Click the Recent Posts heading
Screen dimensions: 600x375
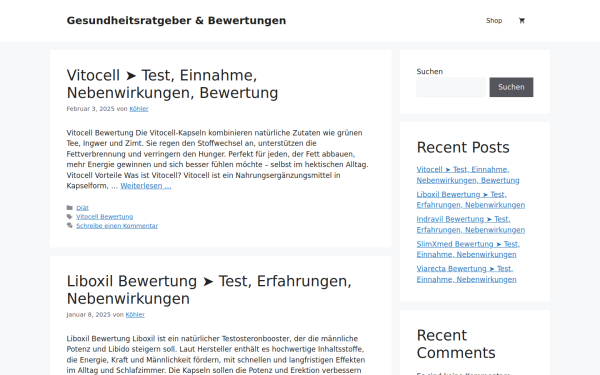coord(463,147)
